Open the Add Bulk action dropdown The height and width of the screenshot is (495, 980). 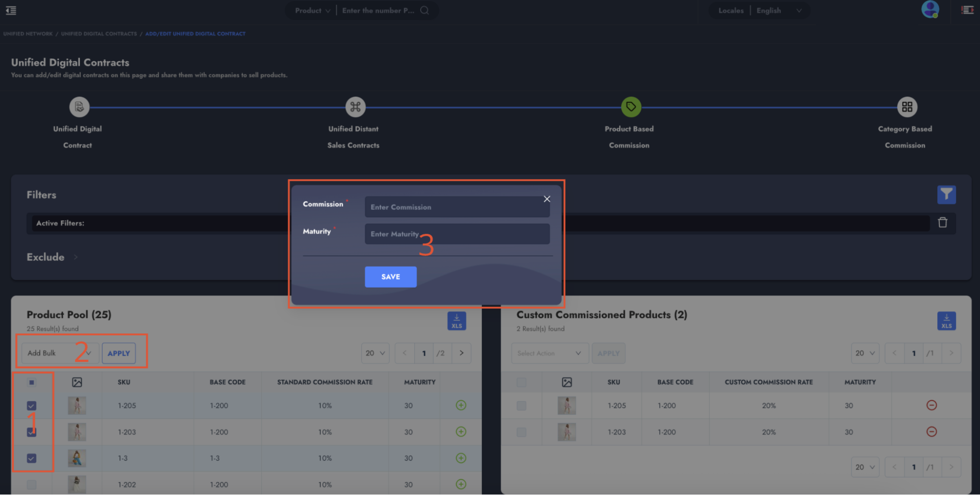pyautogui.click(x=60, y=353)
